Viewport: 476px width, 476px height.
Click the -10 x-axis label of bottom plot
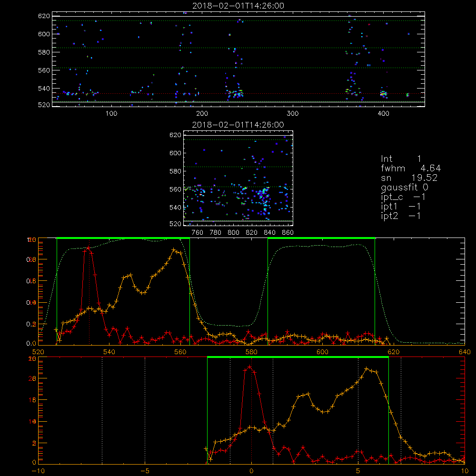[38, 471]
